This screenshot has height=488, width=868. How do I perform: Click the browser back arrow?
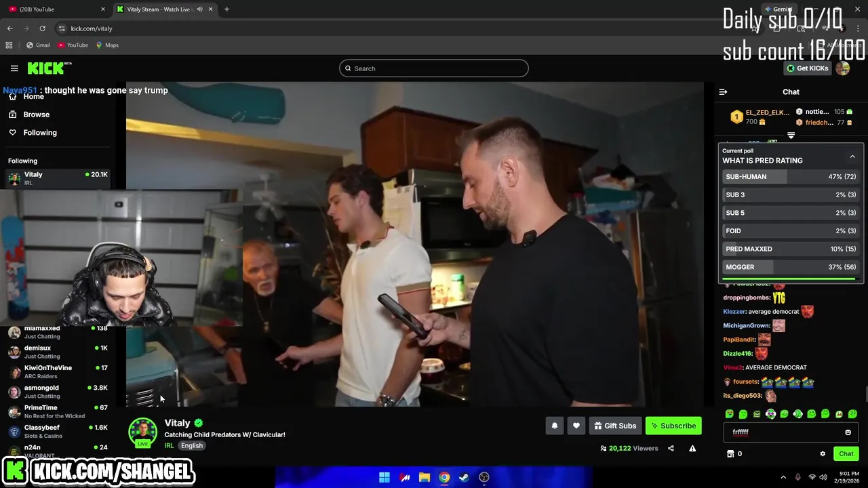click(9, 28)
